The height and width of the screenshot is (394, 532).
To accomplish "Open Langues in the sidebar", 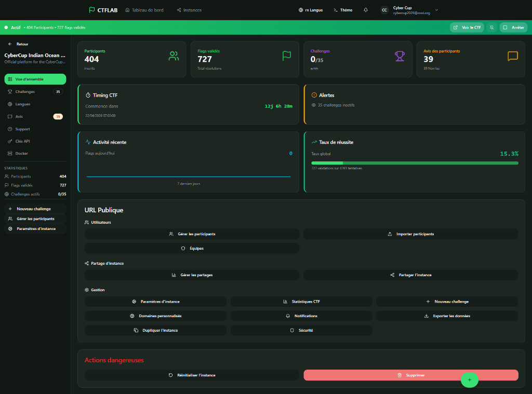I will click(x=35, y=104).
